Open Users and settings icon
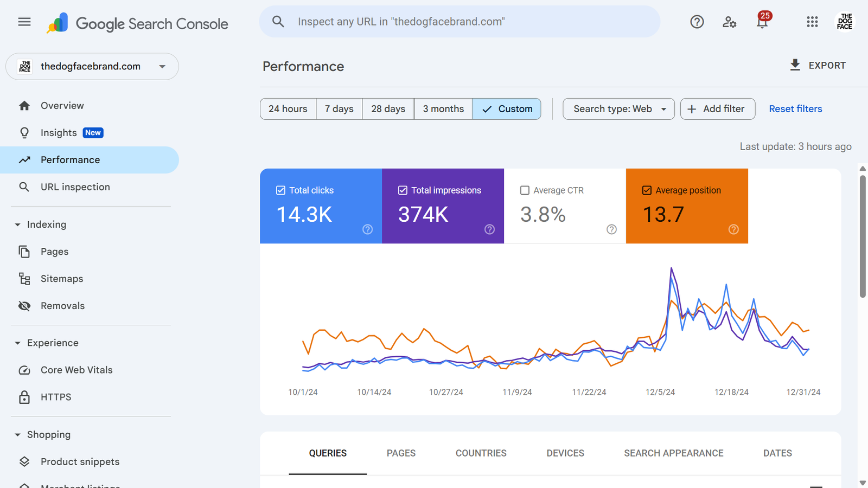Viewport: 868px width, 488px height. 730,22
